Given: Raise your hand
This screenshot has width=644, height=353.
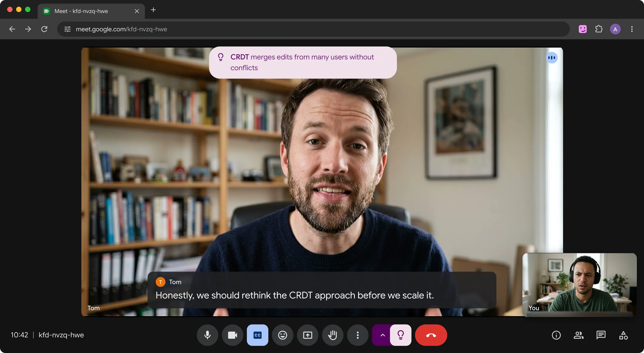Looking at the screenshot, I should point(333,335).
